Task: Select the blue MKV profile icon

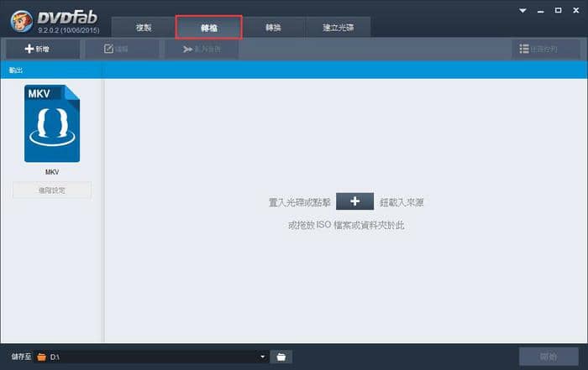Action: pos(52,123)
